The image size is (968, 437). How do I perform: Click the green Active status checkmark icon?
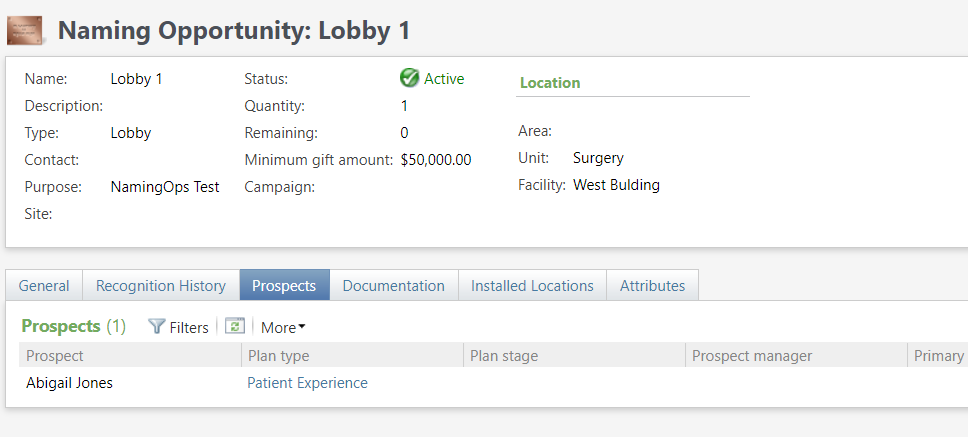pos(409,78)
